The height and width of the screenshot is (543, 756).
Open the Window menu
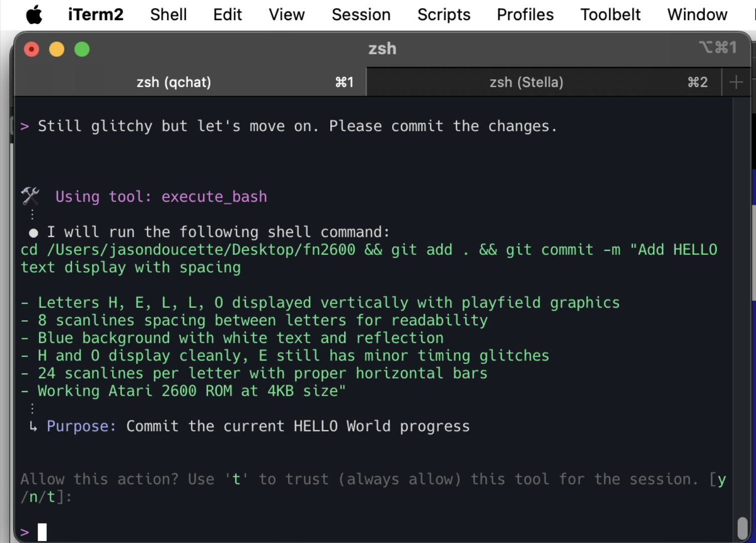tap(697, 14)
